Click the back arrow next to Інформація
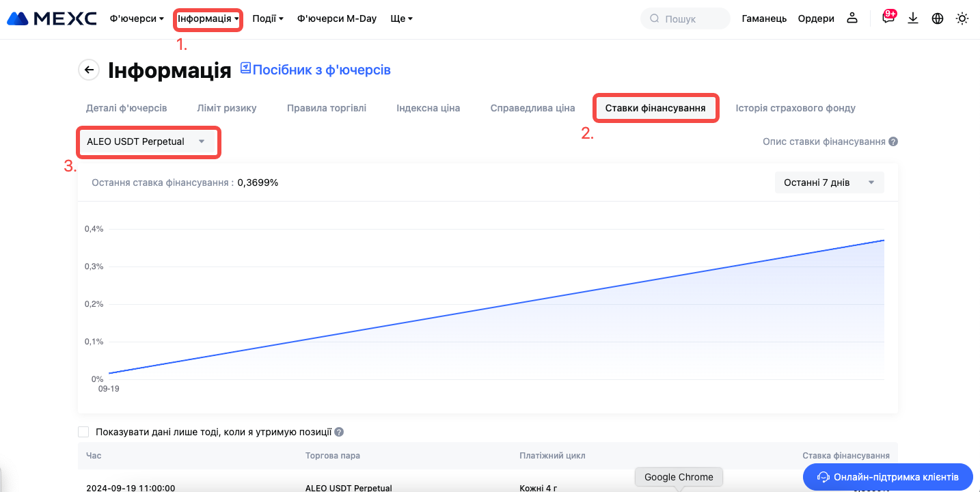Image resolution: width=980 pixels, height=492 pixels. pyautogui.click(x=89, y=70)
